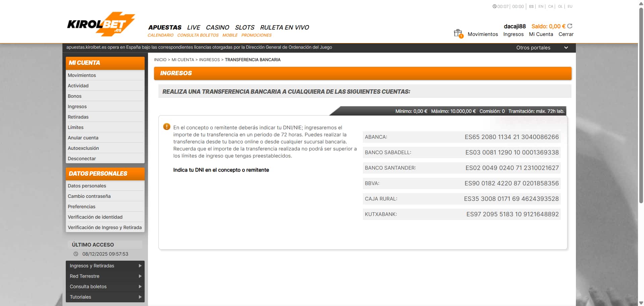Open the CASINO menu item
Viewport: 644px width, 306px height.
pos(217,28)
